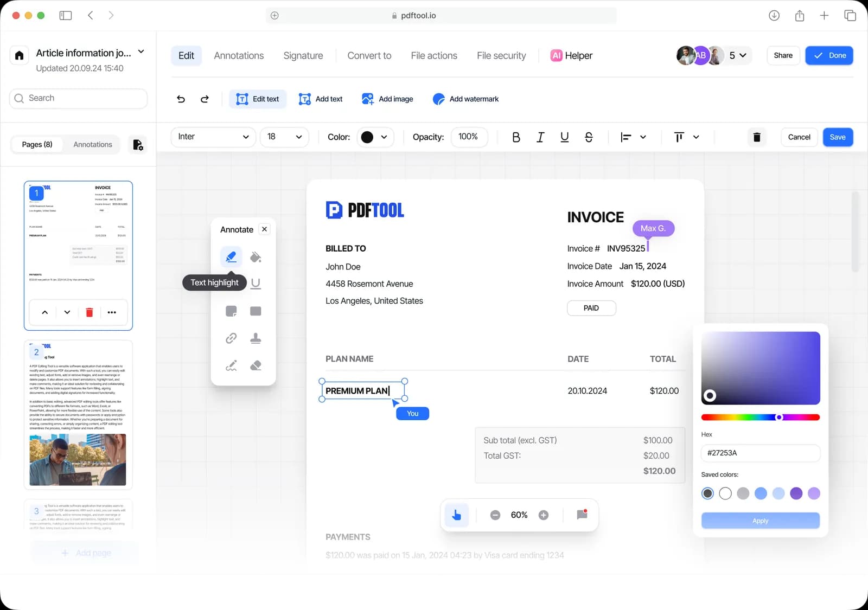This screenshot has width=868, height=610.
Task: Open the Signature tab
Action: (x=303, y=56)
